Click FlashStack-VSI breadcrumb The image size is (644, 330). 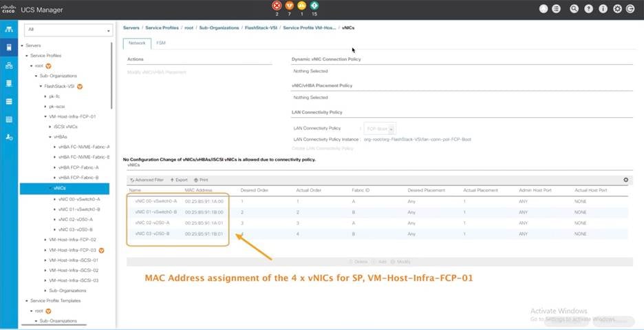coord(261,28)
